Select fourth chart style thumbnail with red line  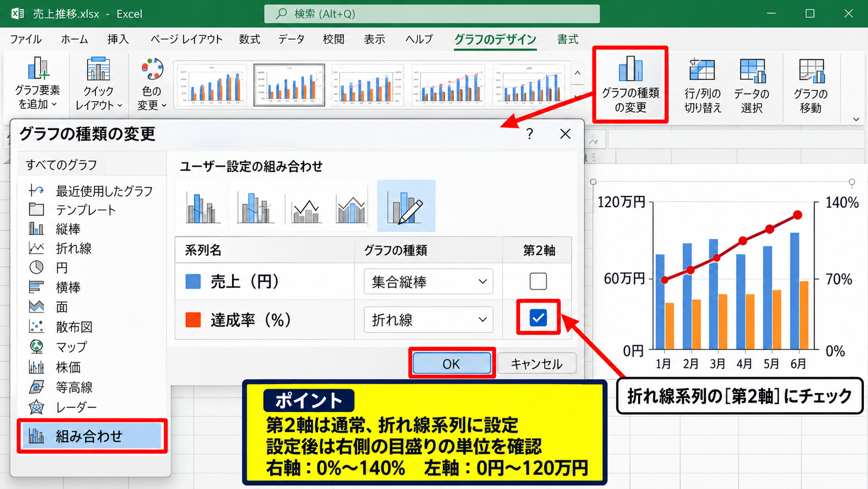(x=449, y=85)
